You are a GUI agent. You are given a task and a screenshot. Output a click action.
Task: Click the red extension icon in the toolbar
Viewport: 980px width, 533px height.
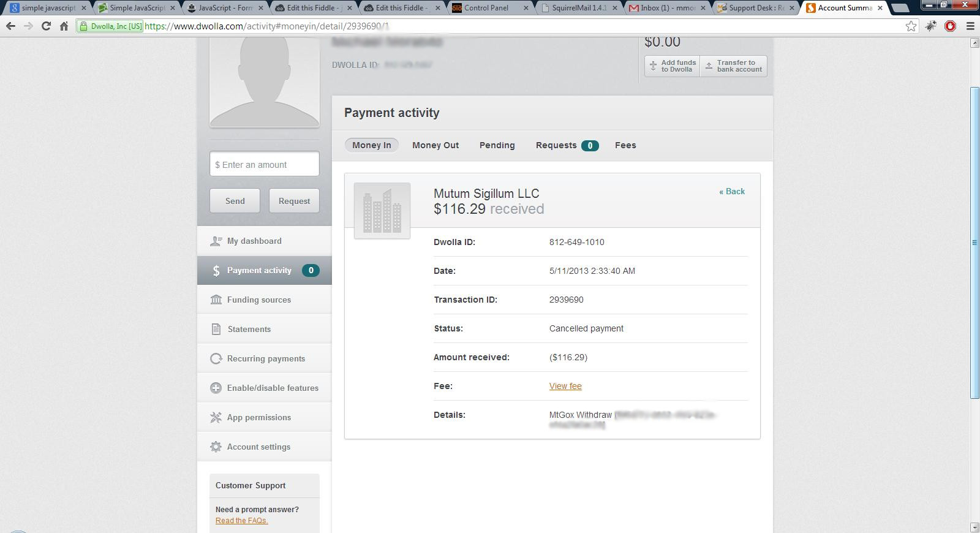tap(951, 26)
